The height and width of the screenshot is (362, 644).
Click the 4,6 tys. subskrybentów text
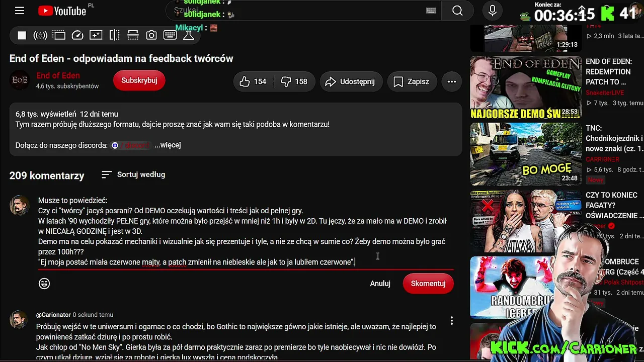tap(67, 86)
